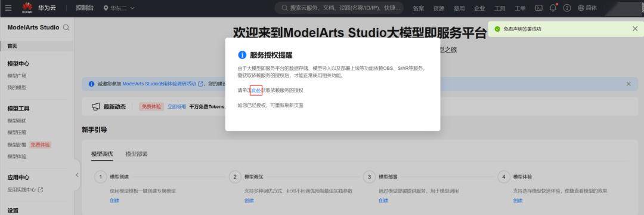Open 模型调优 in sidebar
Viewport: 644px width, 215px height.
17,121
